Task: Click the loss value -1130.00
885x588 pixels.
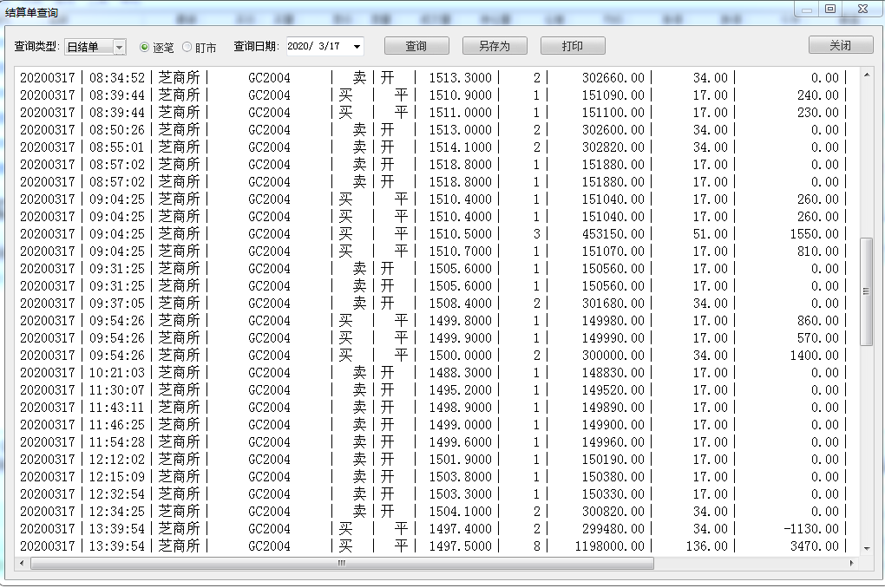Action: (811, 529)
